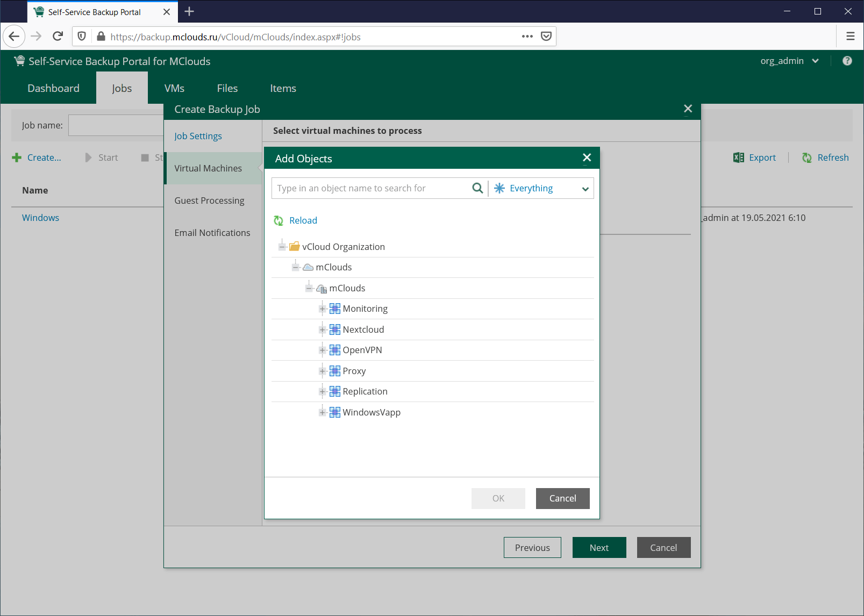The height and width of the screenshot is (616, 864).
Task: Close the Create Backup Job wizard
Action: click(x=688, y=109)
